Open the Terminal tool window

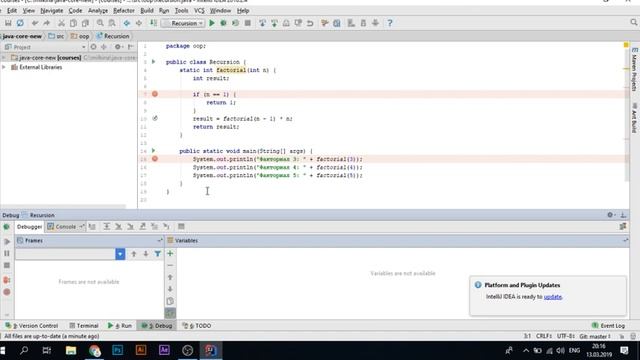84,326
